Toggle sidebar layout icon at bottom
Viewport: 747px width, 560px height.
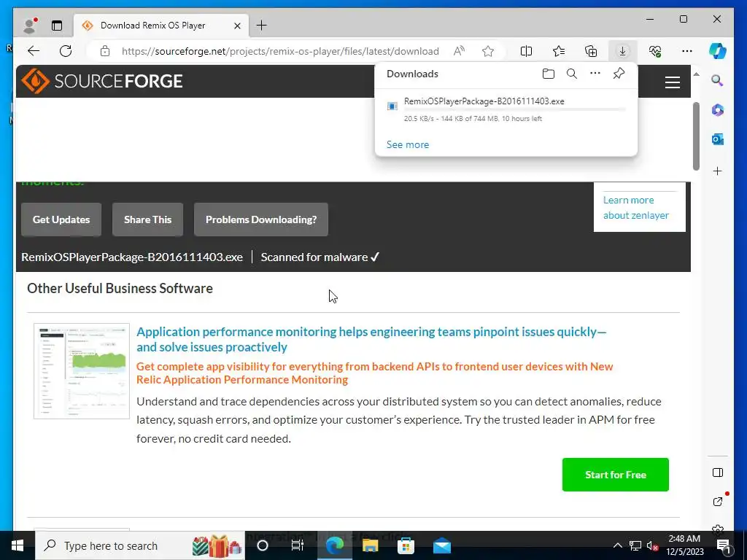point(718,472)
